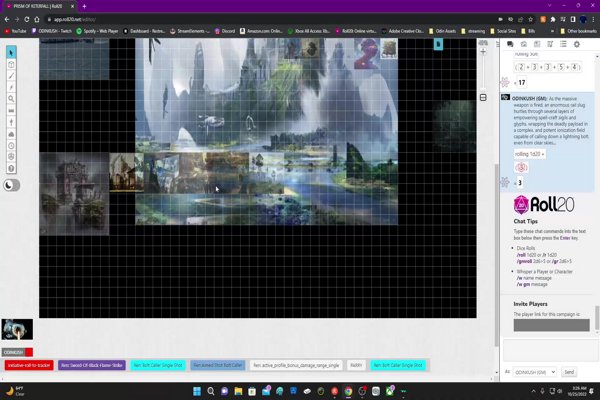Open the Windows Start menu
Screen dimensions: 600x400
coord(197,391)
